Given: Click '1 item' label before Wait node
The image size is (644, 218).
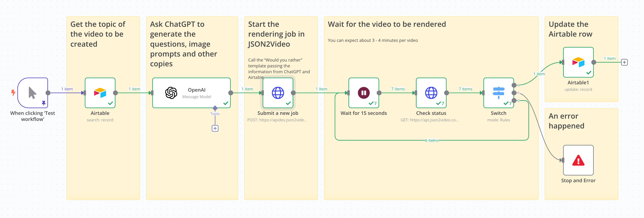Looking at the screenshot, I should point(321,89).
